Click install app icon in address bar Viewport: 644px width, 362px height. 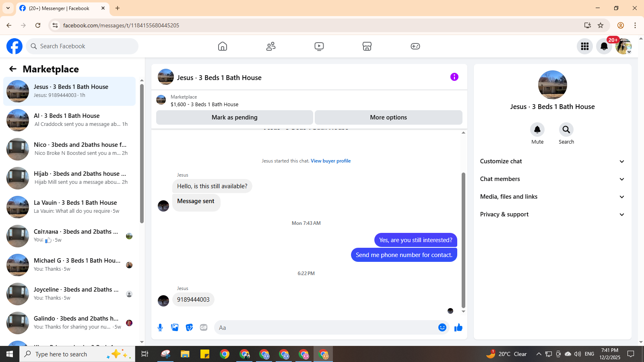588,25
